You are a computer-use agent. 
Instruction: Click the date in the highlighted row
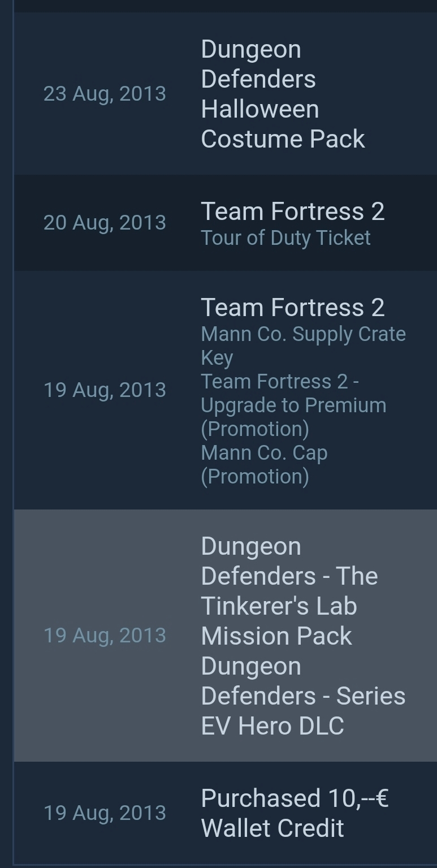click(x=105, y=636)
